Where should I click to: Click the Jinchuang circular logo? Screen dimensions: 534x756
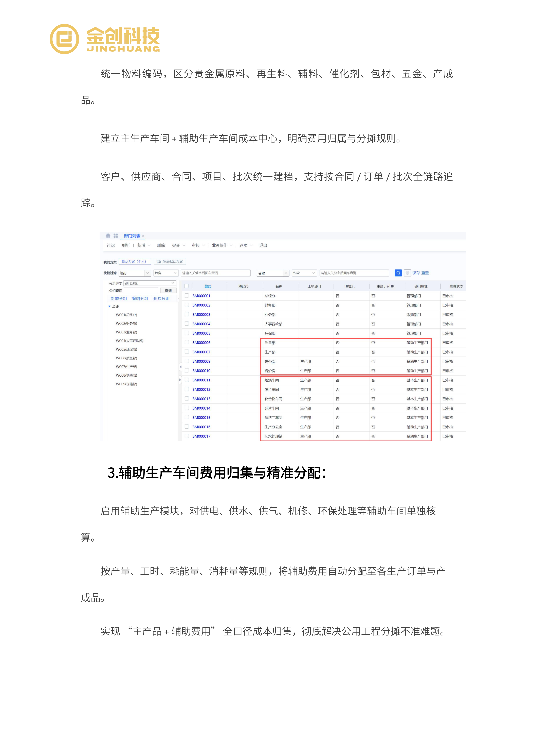pyautogui.click(x=64, y=39)
